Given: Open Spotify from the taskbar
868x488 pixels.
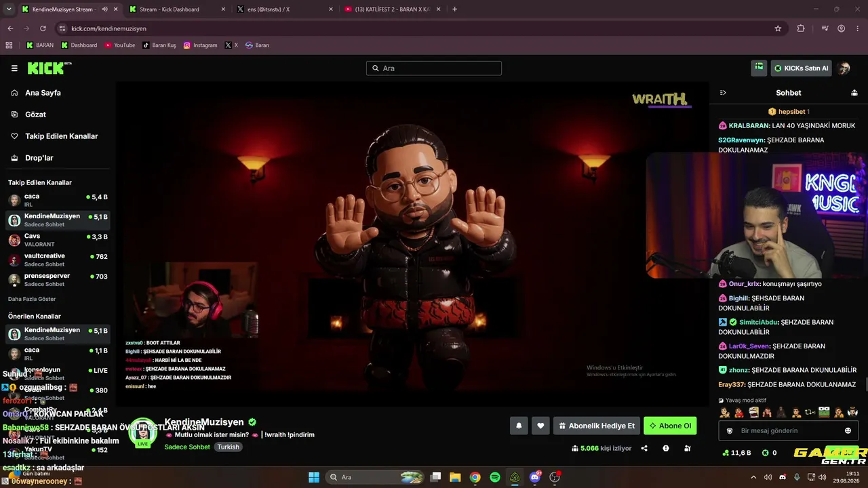Looking at the screenshot, I should click(x=495, y=477).
